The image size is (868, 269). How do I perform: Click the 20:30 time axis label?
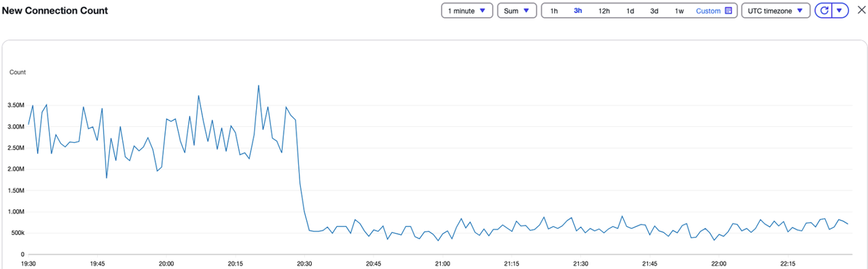[x=304, y=264]
